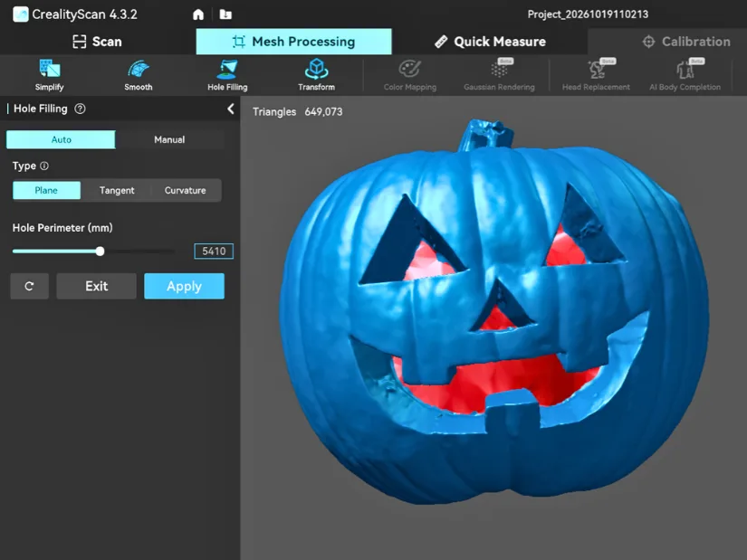Screen dimensions: 747x560
Task: Select Manual hole filling mode
Action: click(x=169, y=139)
